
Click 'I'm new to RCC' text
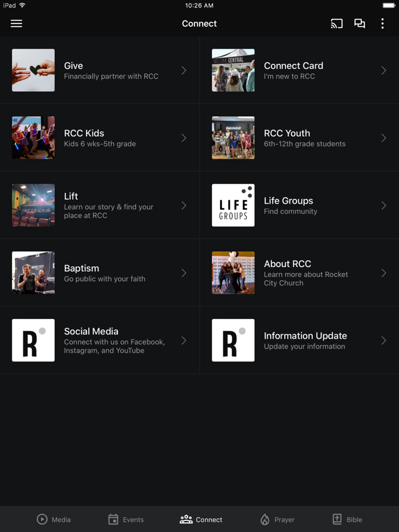tap(290, 76)
